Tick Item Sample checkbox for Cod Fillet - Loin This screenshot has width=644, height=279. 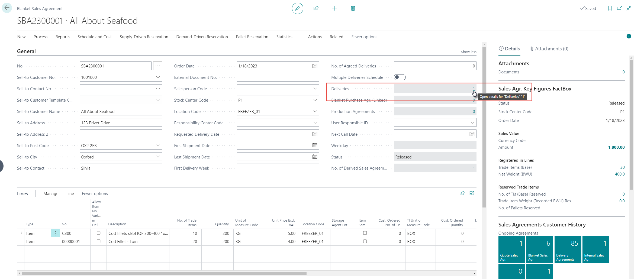[x=365, y=241]
